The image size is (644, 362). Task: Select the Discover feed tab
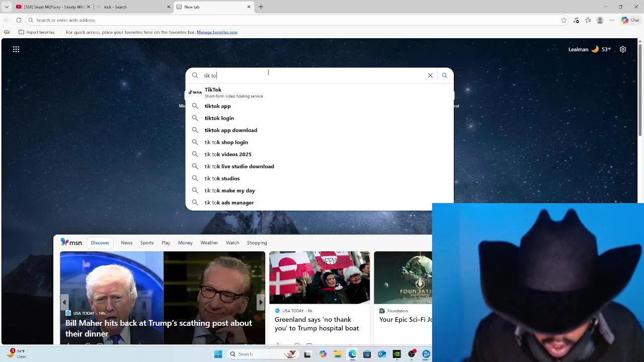(x=100, y=243)
